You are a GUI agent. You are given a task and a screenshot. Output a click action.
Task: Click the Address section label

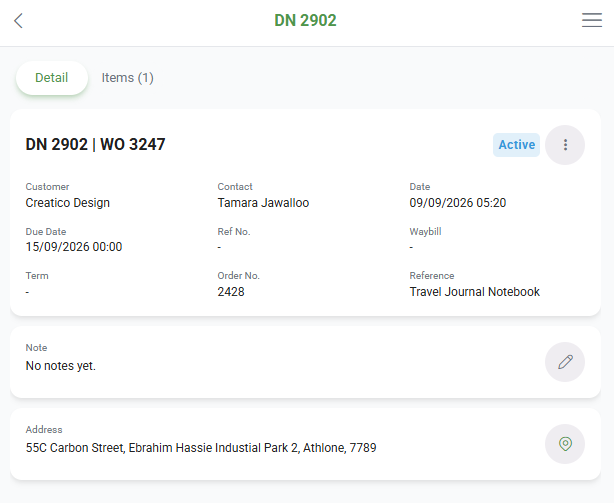pos(44,429)
